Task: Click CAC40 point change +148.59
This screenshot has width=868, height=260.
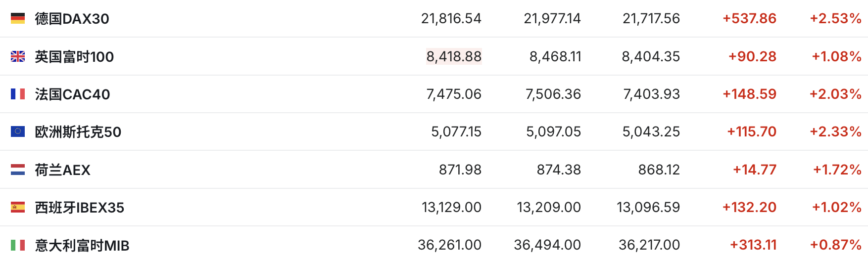Action: pos(749,94)
